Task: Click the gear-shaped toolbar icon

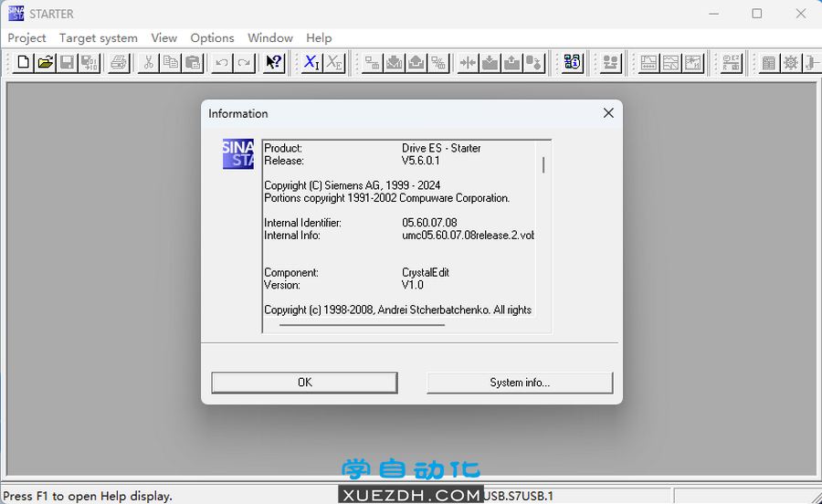Action: point(791,63)
